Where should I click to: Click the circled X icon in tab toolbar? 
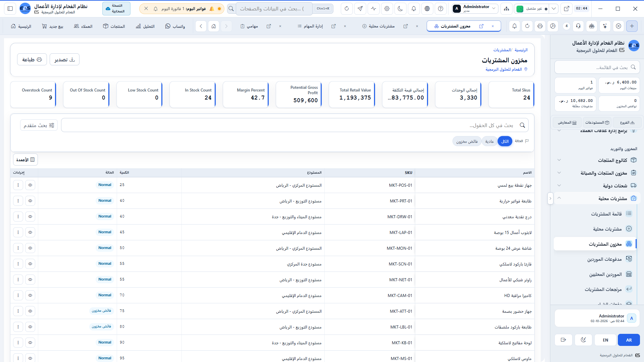point(619,26)
